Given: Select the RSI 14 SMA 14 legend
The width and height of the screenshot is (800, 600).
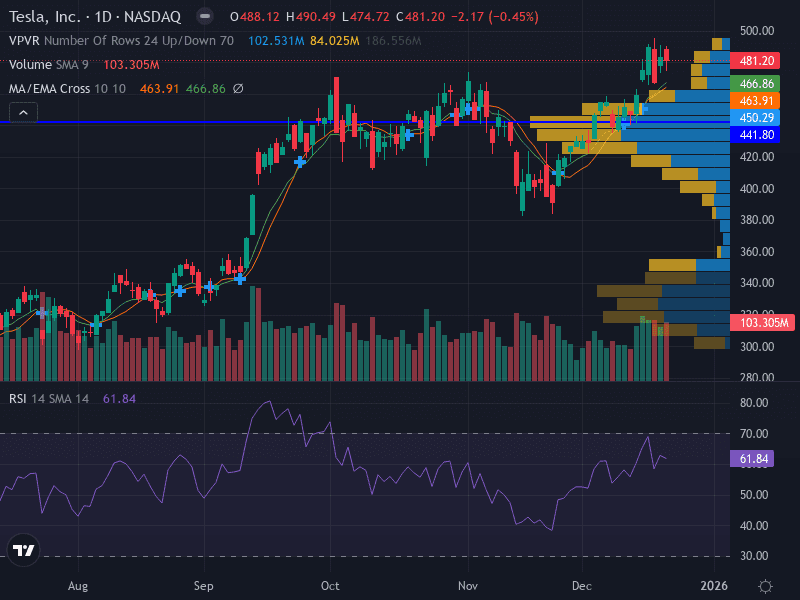Looking at the screenshot, I should [x=49, y=399].
